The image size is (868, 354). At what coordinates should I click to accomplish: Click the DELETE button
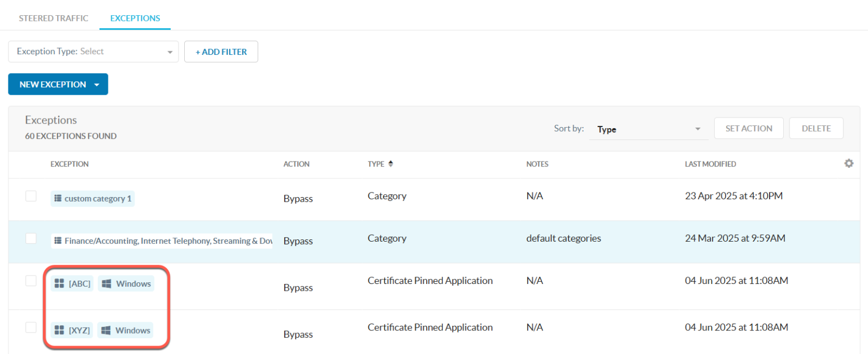point(816,128)
